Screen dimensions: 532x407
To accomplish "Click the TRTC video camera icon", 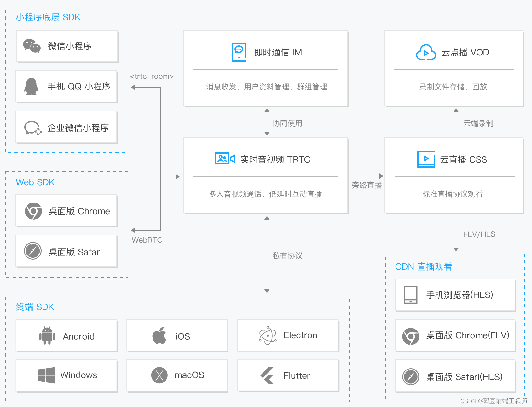I will point(225,158).
